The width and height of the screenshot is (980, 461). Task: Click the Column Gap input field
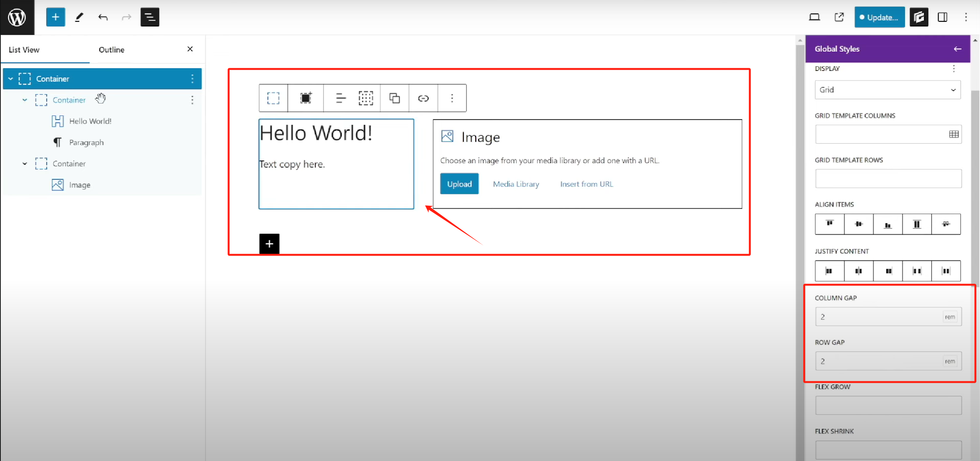(877, 317)
